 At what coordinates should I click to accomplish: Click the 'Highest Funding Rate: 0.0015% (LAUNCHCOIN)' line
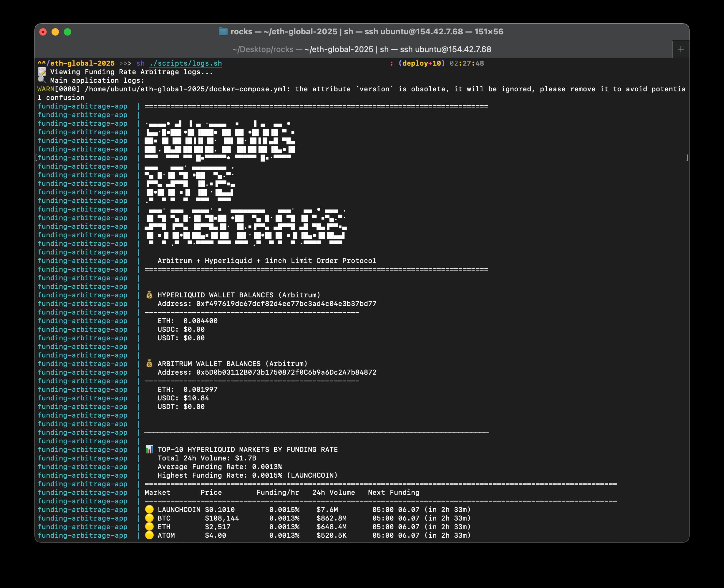point(248,475)
